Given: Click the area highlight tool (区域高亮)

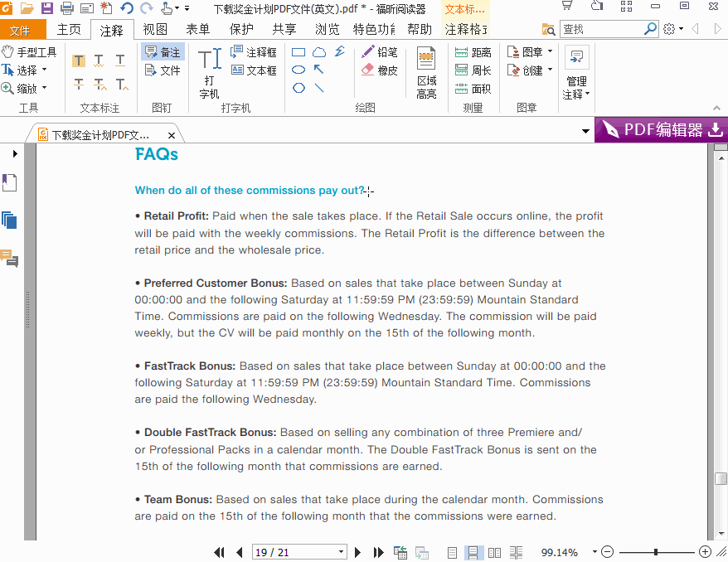Looking at the screenshot, I should click(x=426, y=73).
